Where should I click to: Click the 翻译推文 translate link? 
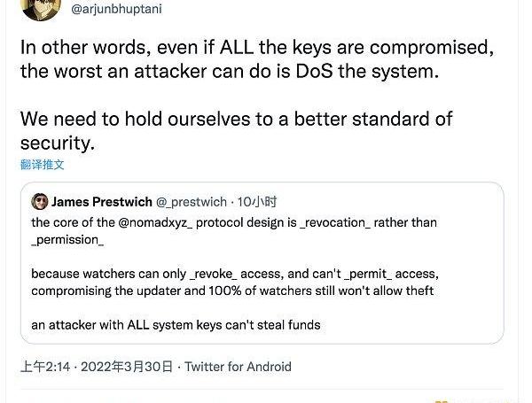(43, 165)
